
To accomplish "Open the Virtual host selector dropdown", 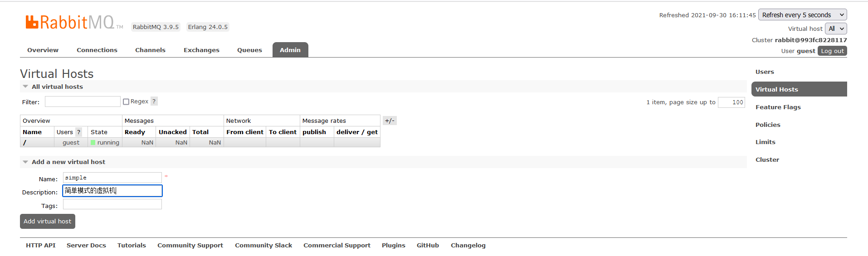I will click(x=835, y=29).
